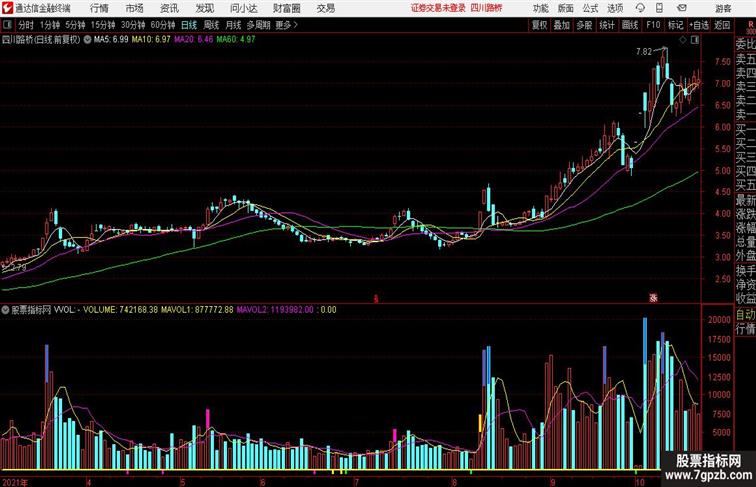Open the 多周期 multi-period view
Viewport: 756px width, 487px height.
pos(259,25)
